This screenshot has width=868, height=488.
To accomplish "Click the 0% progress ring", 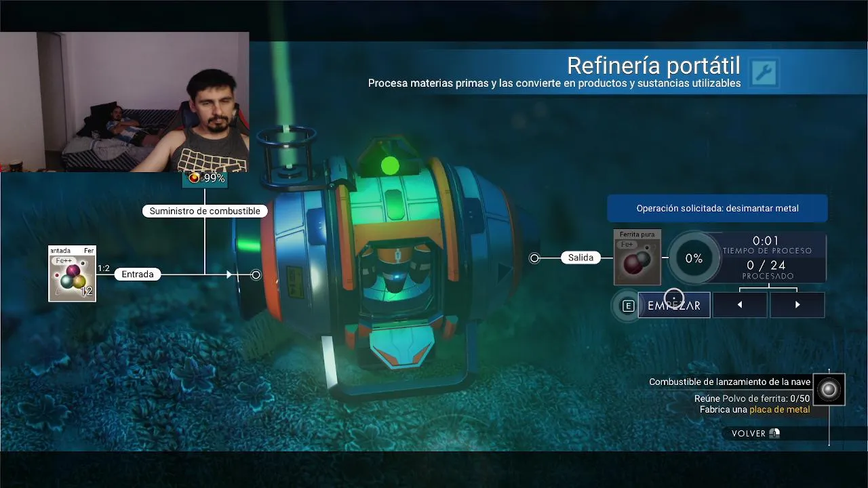I will pos(694,258).
